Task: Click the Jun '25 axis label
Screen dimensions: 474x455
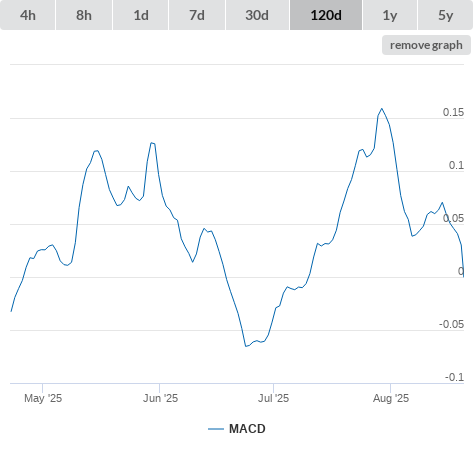Action: (160, 398)
